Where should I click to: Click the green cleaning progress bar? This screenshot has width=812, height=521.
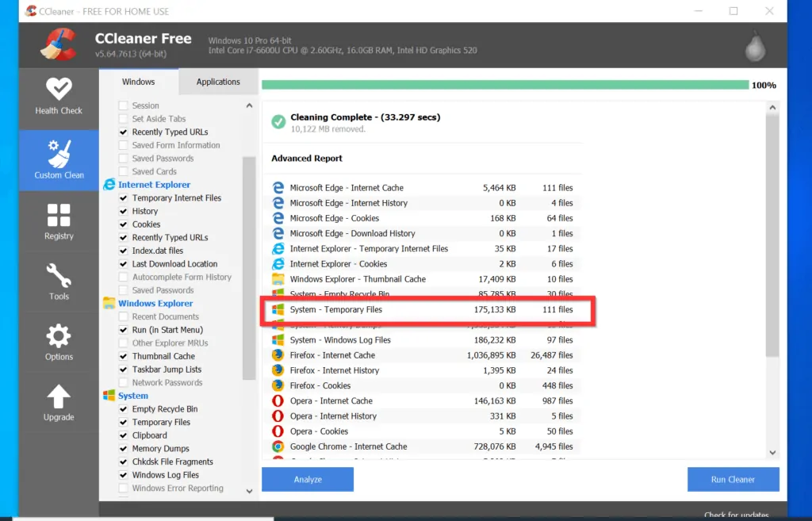click(x=500, y=85)
